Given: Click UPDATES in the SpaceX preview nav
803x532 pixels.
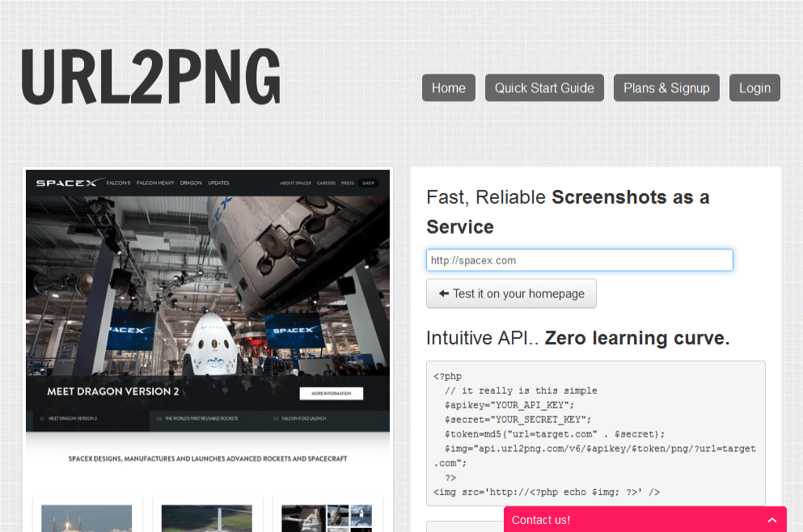Looking at the screenshot, I should 218,183.
